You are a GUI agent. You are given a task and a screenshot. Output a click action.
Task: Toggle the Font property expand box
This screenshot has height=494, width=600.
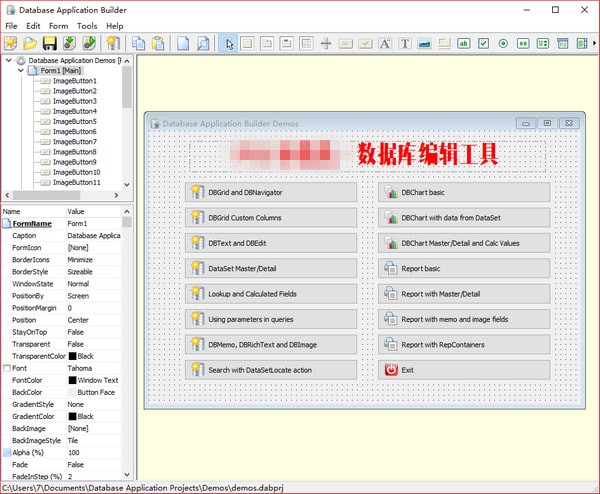[x=6, y=368]
